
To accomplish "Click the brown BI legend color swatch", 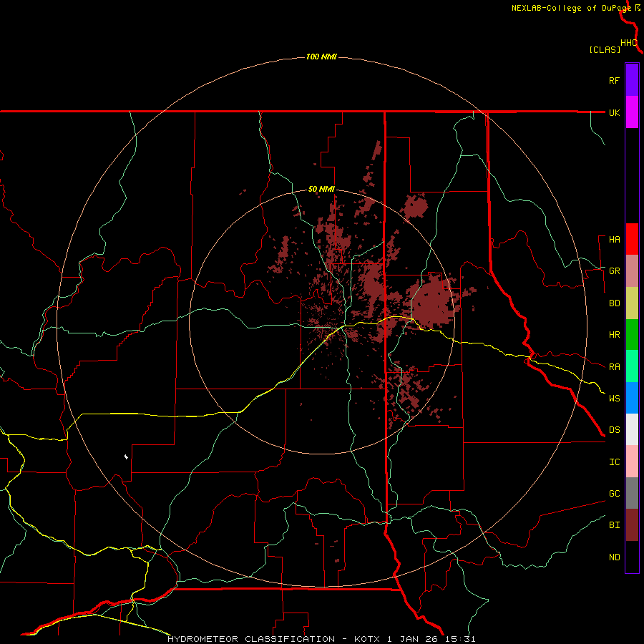I will (x=632, y=525).
